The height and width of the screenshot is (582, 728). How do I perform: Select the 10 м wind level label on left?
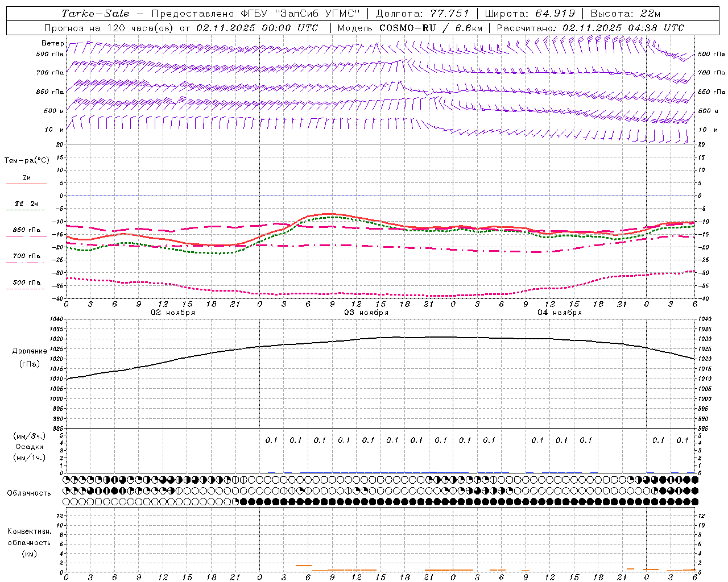55,130
